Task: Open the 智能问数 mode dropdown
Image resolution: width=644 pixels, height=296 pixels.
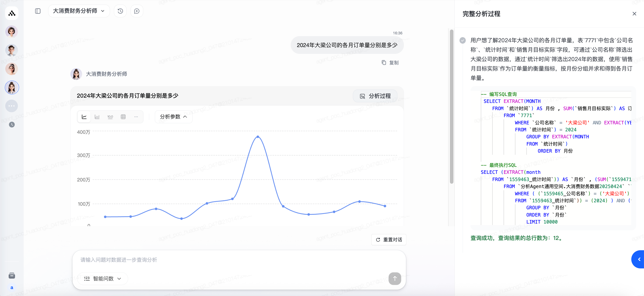Action: coord(103,278)
